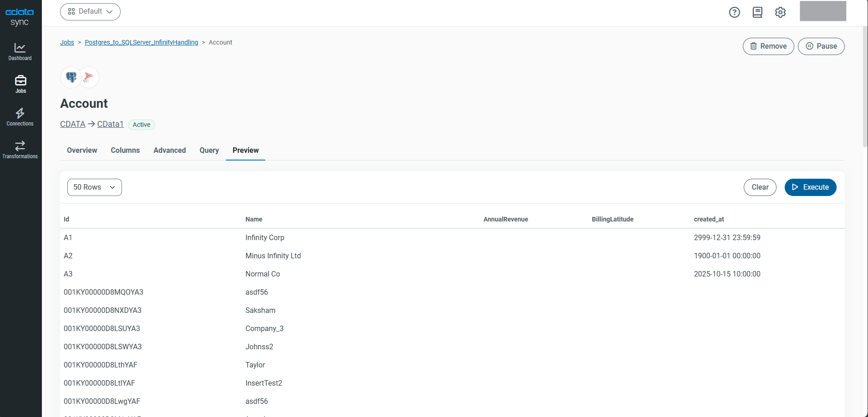Go to Transformations in sidebar
Screen dimensions: 868x417
[x=20, y=150]
